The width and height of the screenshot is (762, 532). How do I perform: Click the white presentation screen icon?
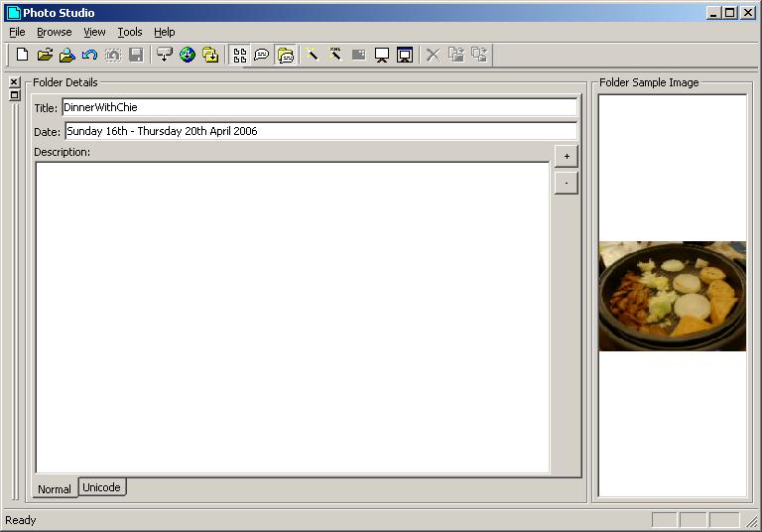click(x=381, y=55)
